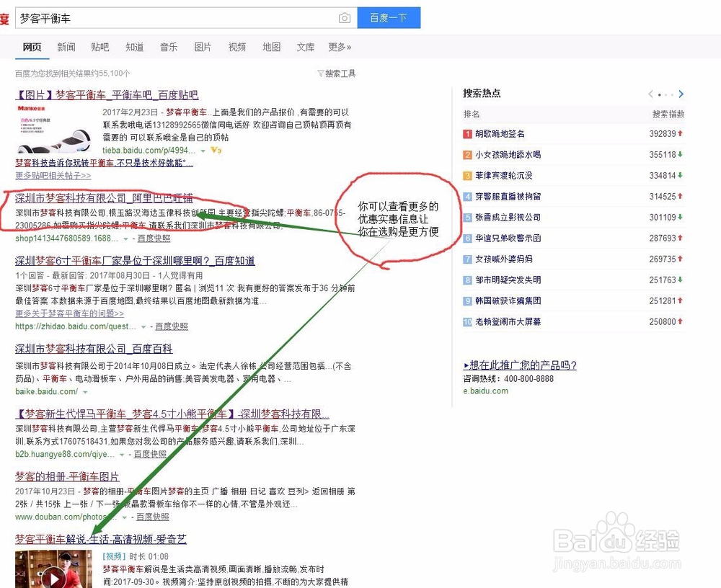Go to next 搜索热点 page arrow
Screen dimensions: 721x588
tap(681, 94)
